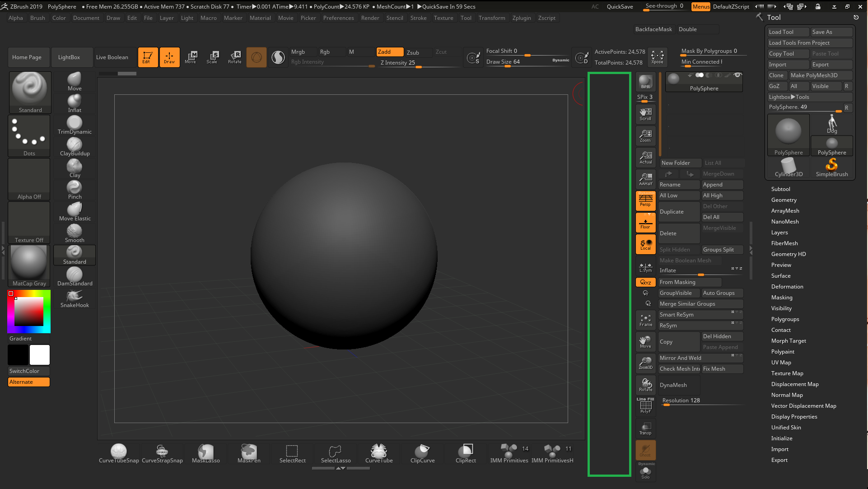Click the Append subtool button
The width and height of the screenshot is (868, 489).
click(722, 185)
